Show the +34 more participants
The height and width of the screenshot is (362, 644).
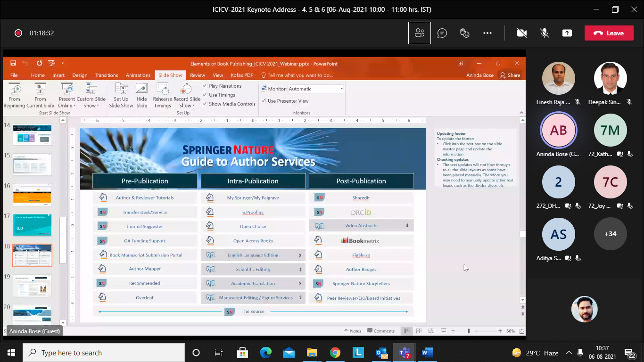point(610,234)
